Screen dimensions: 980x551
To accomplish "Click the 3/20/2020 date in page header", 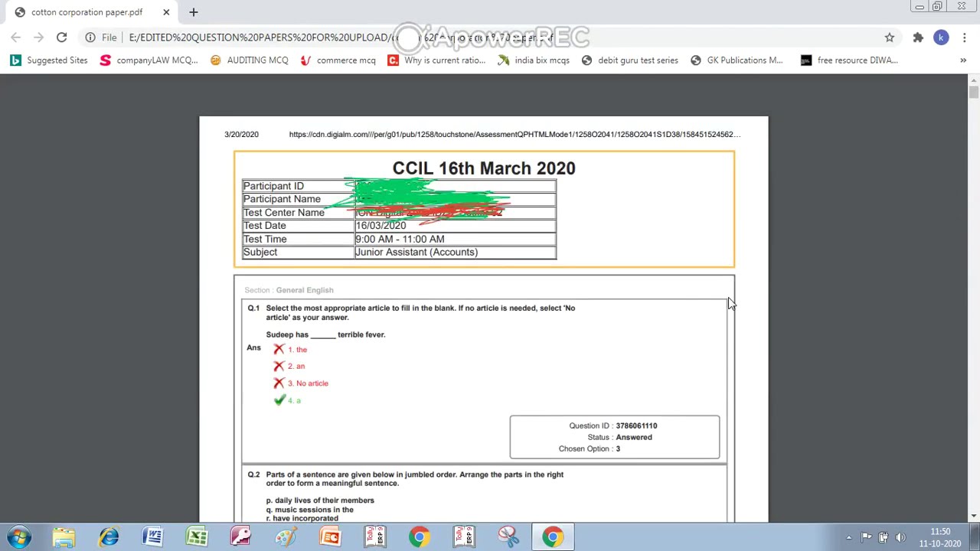I will pyautogui.click(x=241, y=134).
